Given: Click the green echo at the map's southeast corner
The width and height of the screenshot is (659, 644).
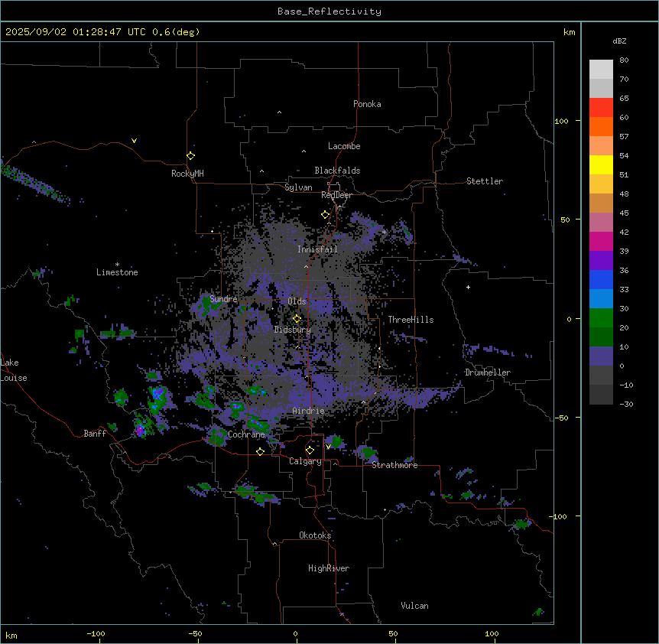Looking at the screenshot, I should point(538,612).
